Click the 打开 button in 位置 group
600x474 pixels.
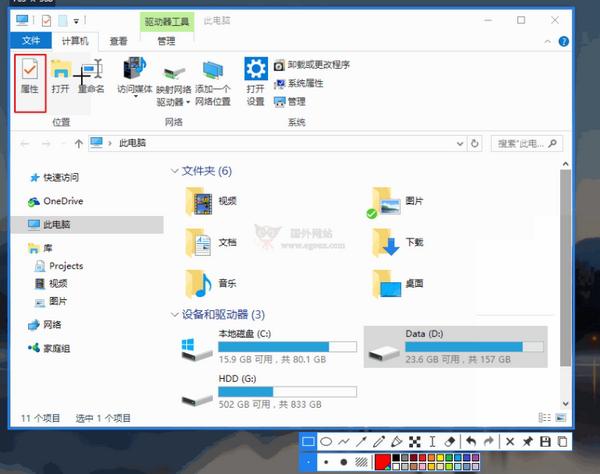click(x=60, y=77)
